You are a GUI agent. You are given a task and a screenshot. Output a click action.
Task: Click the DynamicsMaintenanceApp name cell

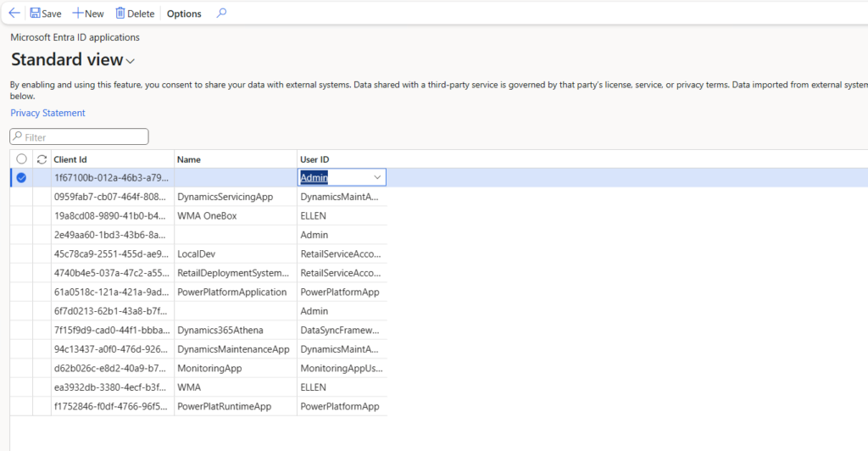[x=236, y=349]
